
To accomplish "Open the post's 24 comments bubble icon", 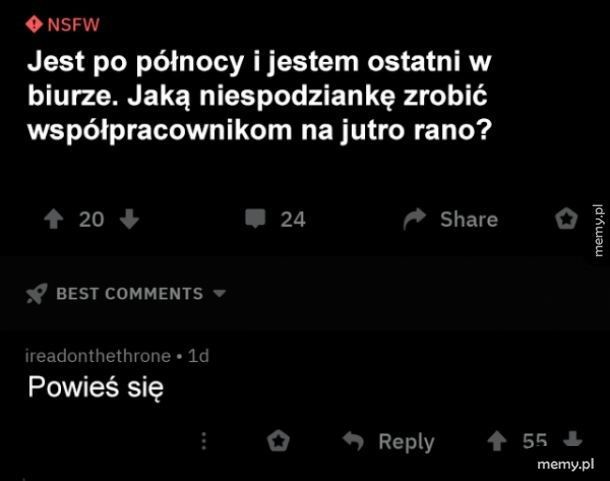I will pyautogui.click(x=255, y=219).
